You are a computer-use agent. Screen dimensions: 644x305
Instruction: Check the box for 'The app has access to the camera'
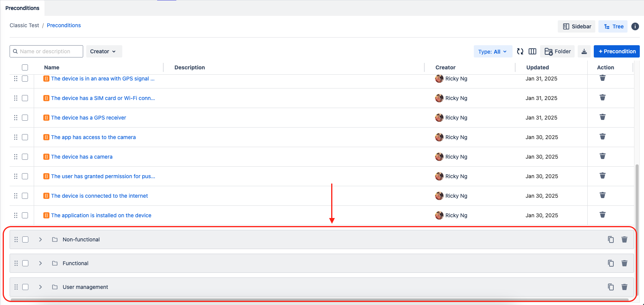click(x=25, y=137)
